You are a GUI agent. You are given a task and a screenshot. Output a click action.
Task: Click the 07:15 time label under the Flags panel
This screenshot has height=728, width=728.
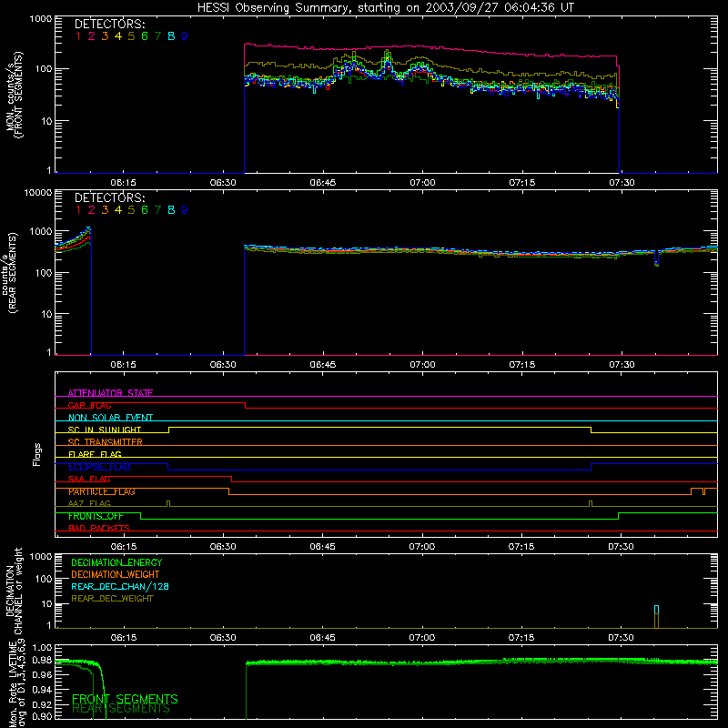(521, 547)
